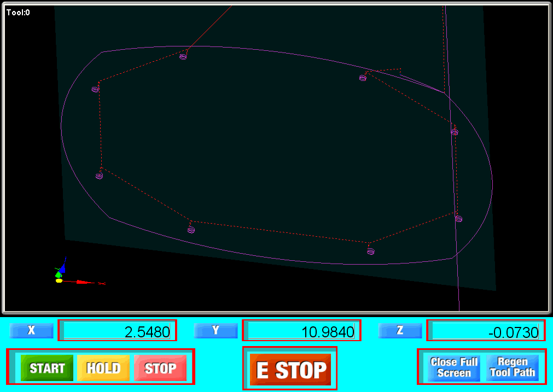Click the Z axis label button
The image size is (553, 392).
pos(400,330)
